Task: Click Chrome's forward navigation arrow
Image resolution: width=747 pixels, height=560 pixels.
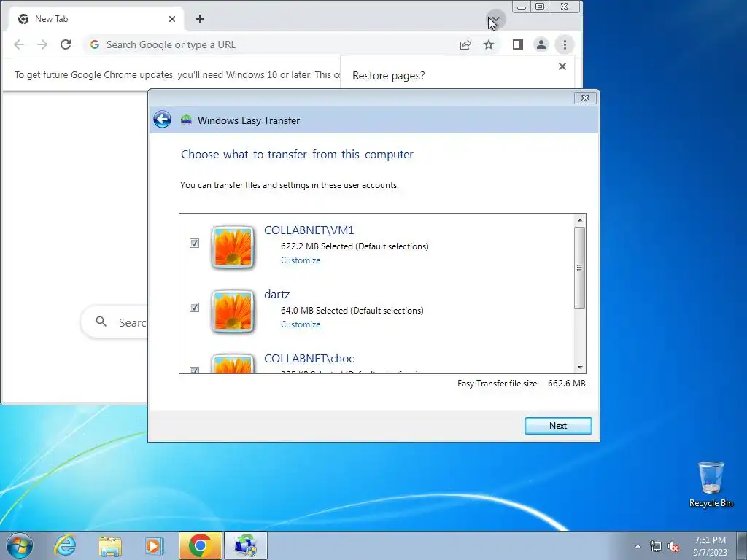Action: pyautogui.click(x=42, y=44)
